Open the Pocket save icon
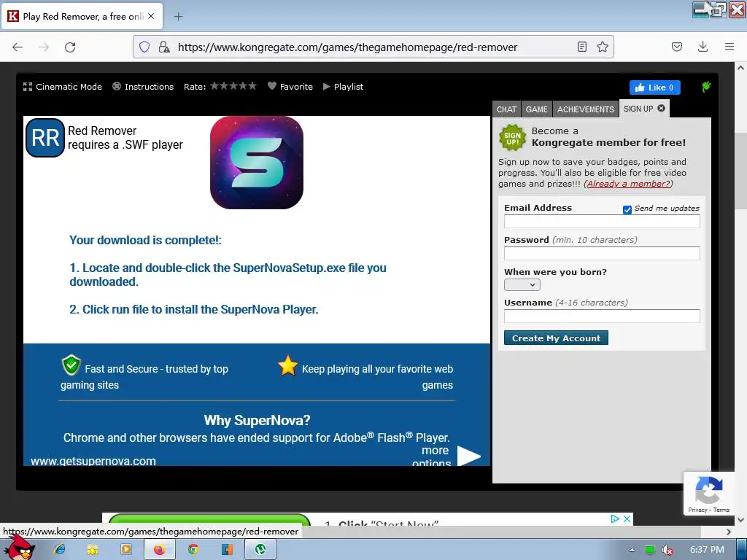The height and width of the screenshot is (560, 747). coord(676,47)
